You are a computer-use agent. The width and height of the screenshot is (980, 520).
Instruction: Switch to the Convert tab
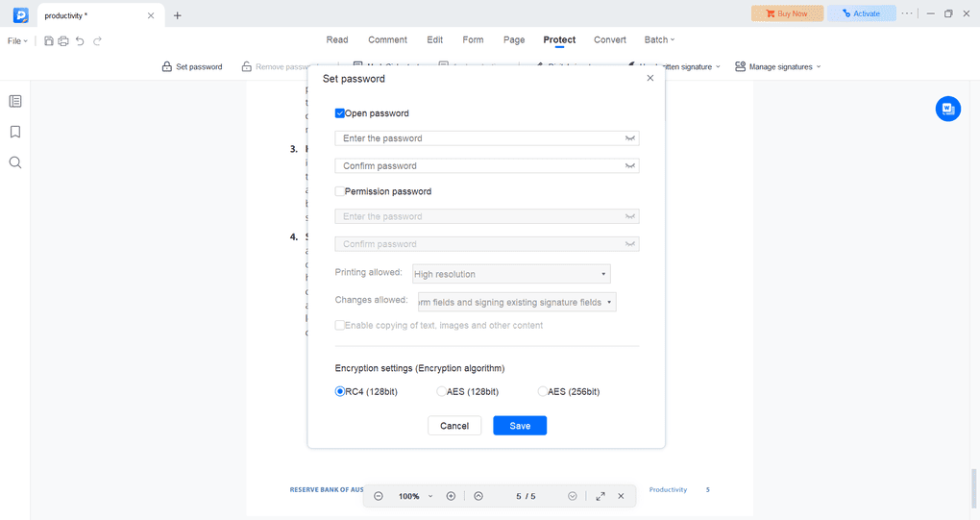coord(610,40)
